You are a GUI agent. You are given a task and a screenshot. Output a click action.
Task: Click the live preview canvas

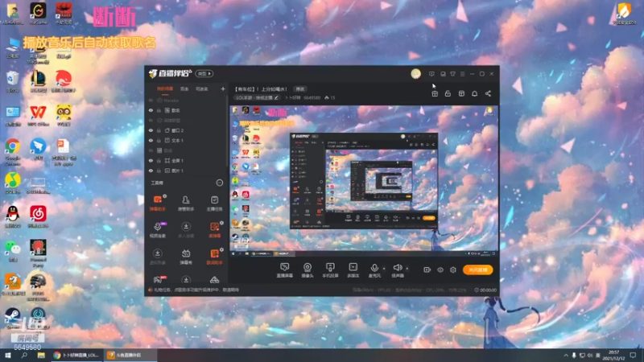tap(364, 181)
